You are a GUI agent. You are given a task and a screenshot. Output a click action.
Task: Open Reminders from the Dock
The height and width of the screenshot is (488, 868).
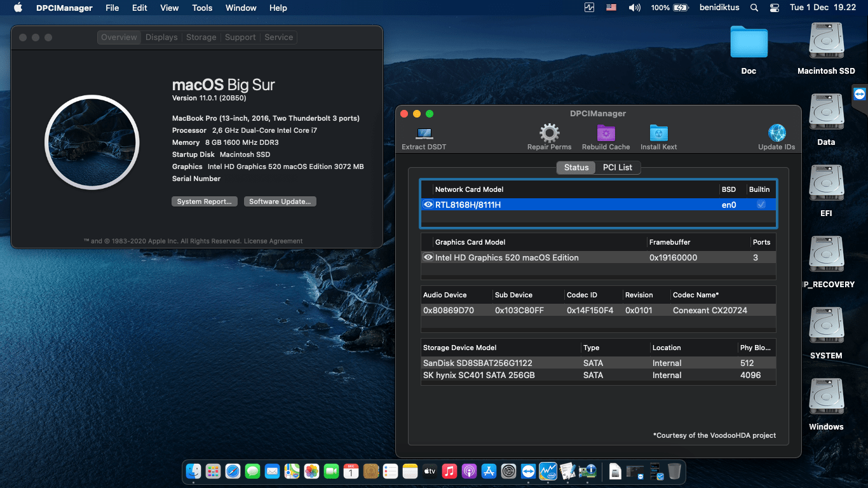click(390, 471)
